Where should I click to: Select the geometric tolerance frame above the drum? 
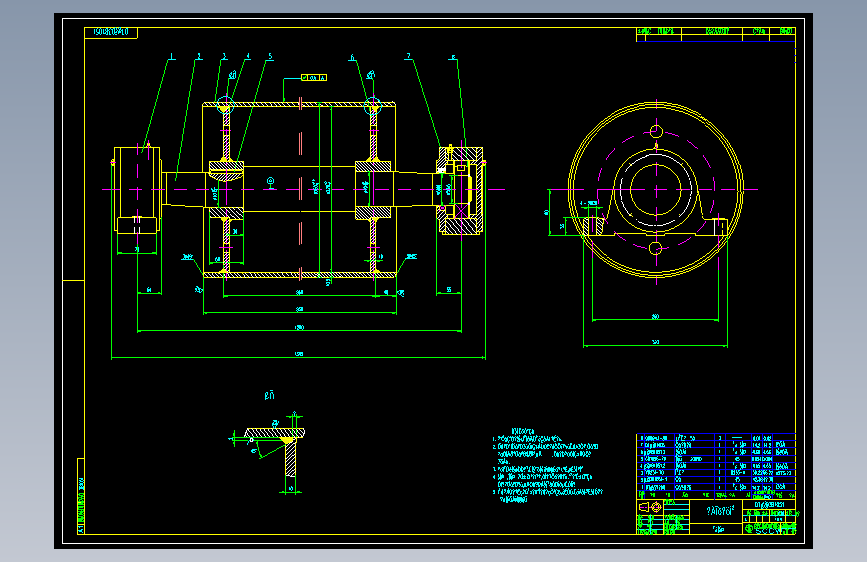click(314, 77)
